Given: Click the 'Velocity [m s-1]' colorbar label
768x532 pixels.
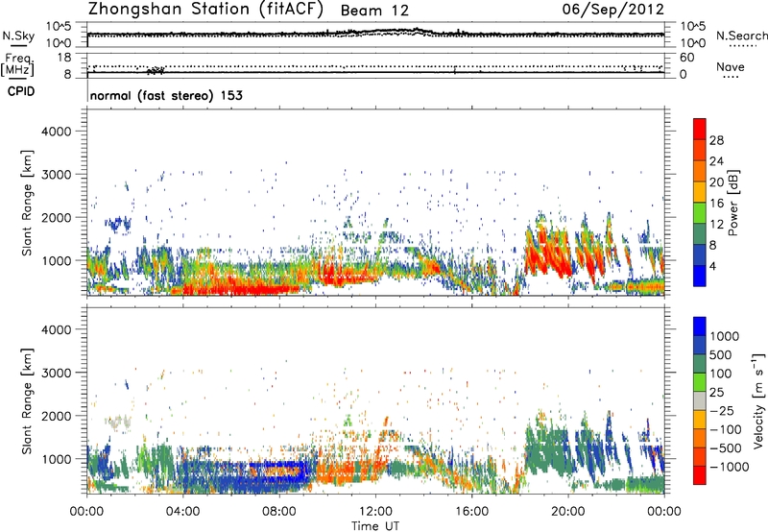Looking at the screenshot, I should [758, 400].
